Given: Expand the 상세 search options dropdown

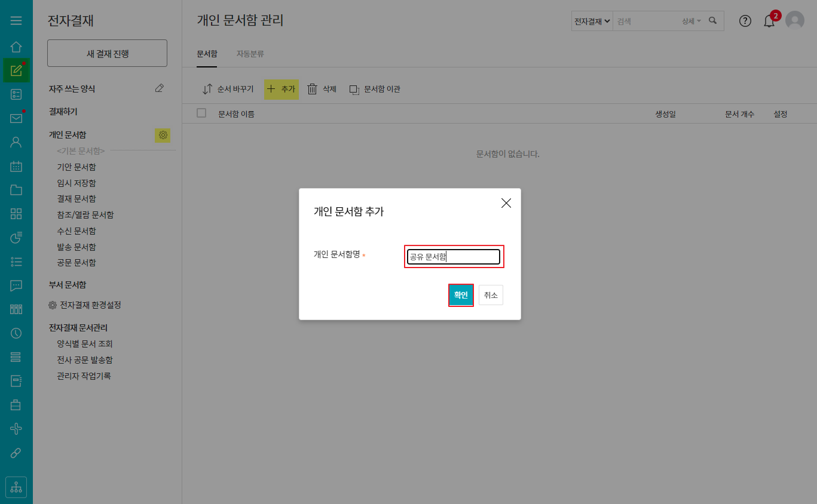Looking at the screenshot, I should [691, 21].
